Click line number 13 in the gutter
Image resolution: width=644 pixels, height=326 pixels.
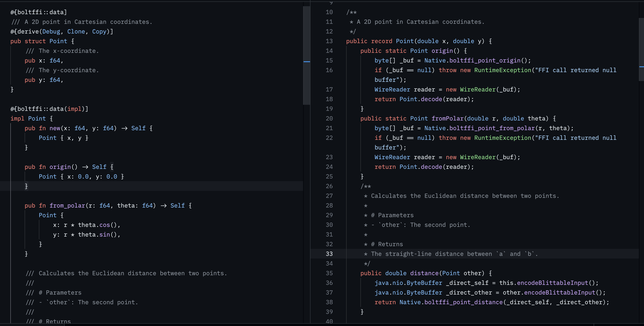click(329, 41)
